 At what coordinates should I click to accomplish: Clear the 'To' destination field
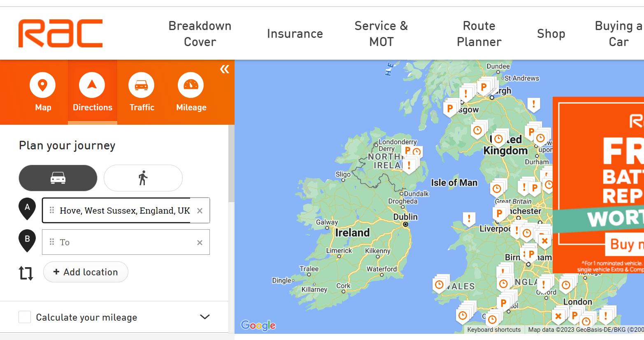200,242
